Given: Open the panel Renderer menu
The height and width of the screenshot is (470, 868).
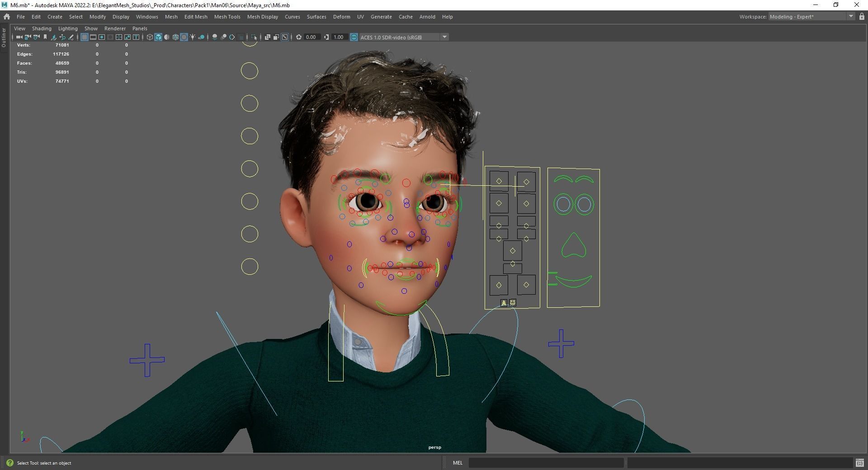Looking at the screenshot, I should point(115,28).
